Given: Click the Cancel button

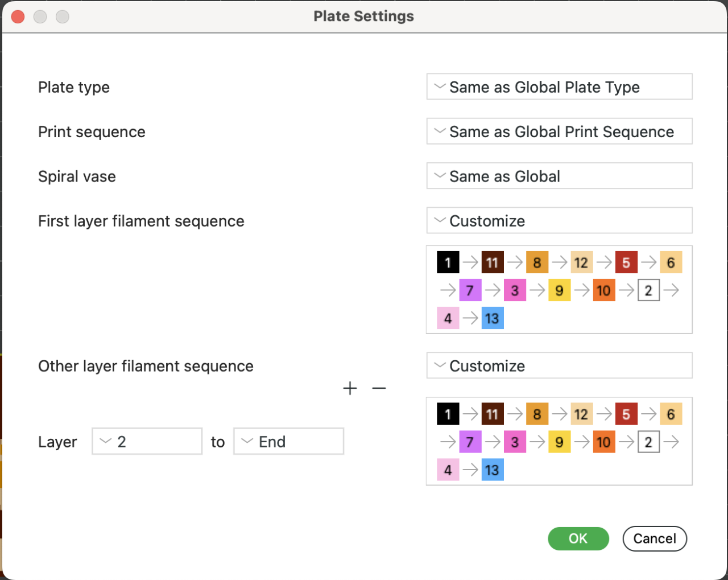Looking at the screenshot, I should click(x=655, y=538).
